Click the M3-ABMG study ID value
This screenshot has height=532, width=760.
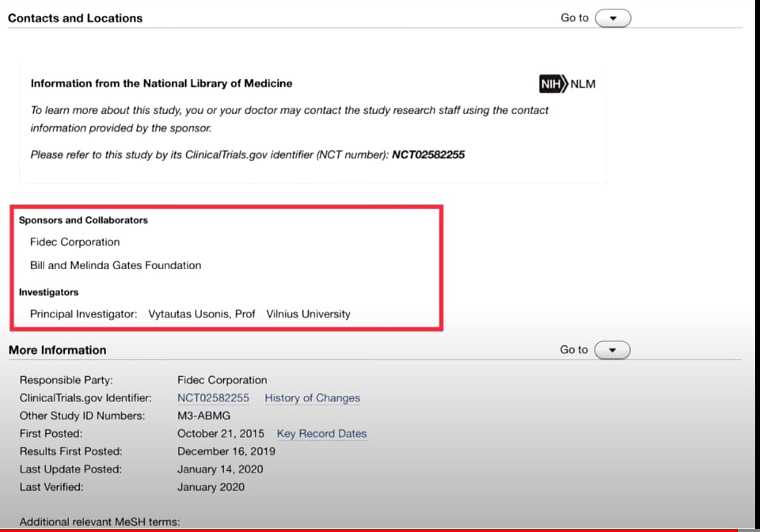(204, 416)
